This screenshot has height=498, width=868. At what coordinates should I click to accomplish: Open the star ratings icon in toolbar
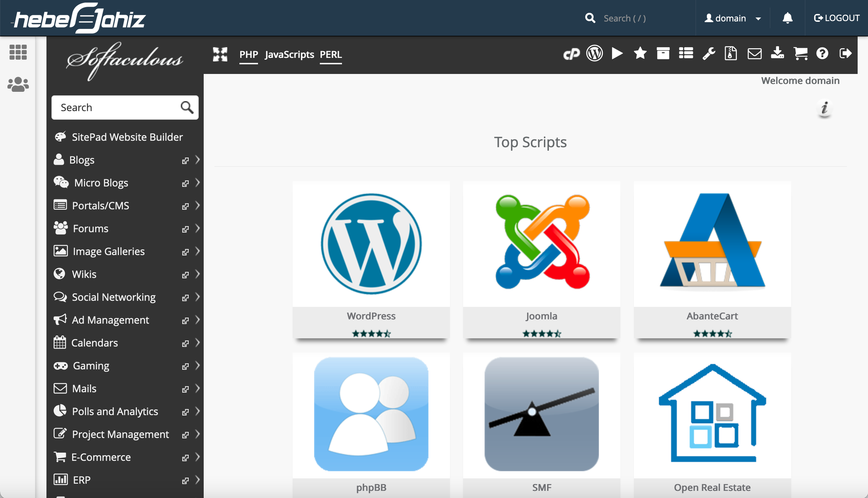tap(640, 54)
